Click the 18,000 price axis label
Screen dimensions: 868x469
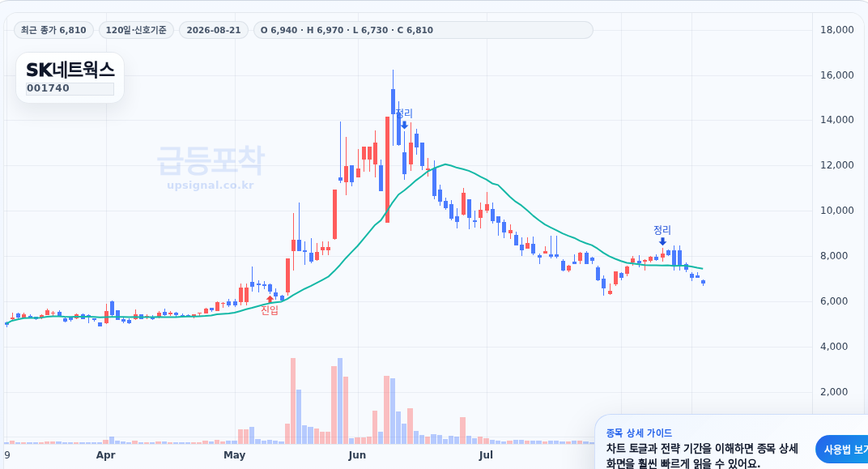(837, 30)
